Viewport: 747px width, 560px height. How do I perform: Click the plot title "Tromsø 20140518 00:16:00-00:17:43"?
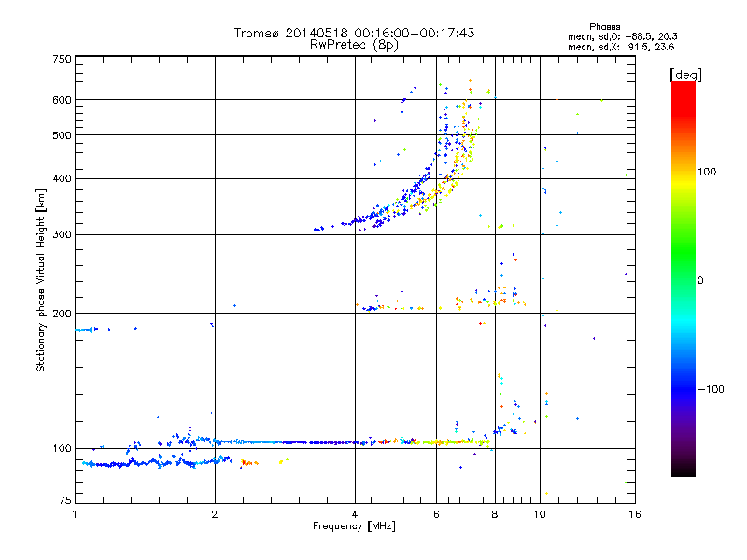pos(354,33)
